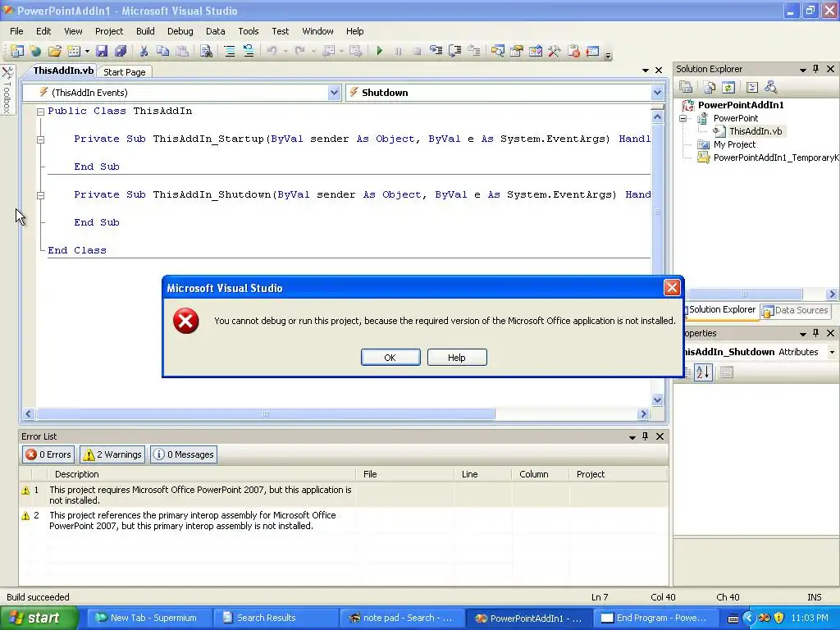Toggle the 2 Warnings filter button
This screenshot has width=840, height=630.
point(112,454)
